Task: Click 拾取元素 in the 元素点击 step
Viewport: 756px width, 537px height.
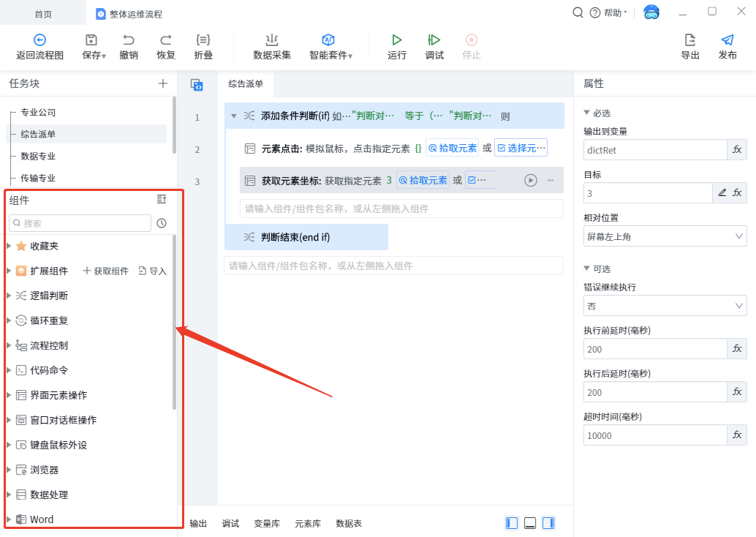Action: 453,148
